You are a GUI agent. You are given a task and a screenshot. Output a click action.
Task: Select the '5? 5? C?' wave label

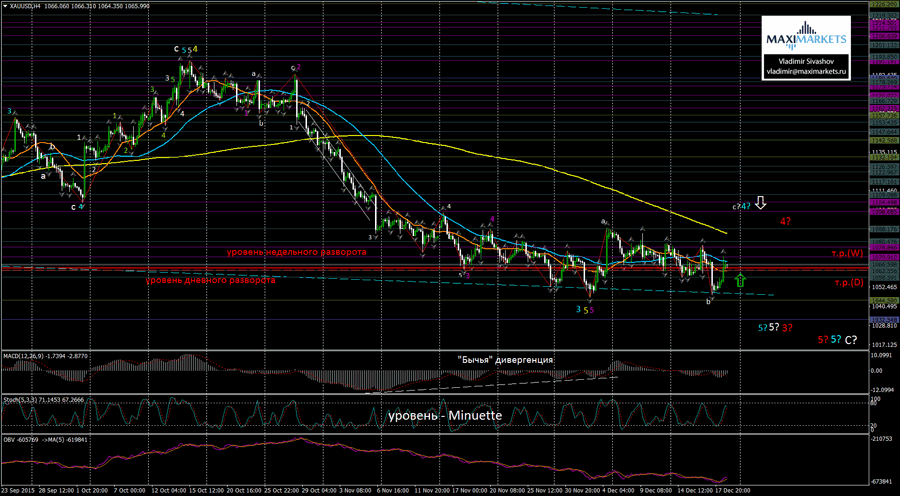(x=836, y=340)
